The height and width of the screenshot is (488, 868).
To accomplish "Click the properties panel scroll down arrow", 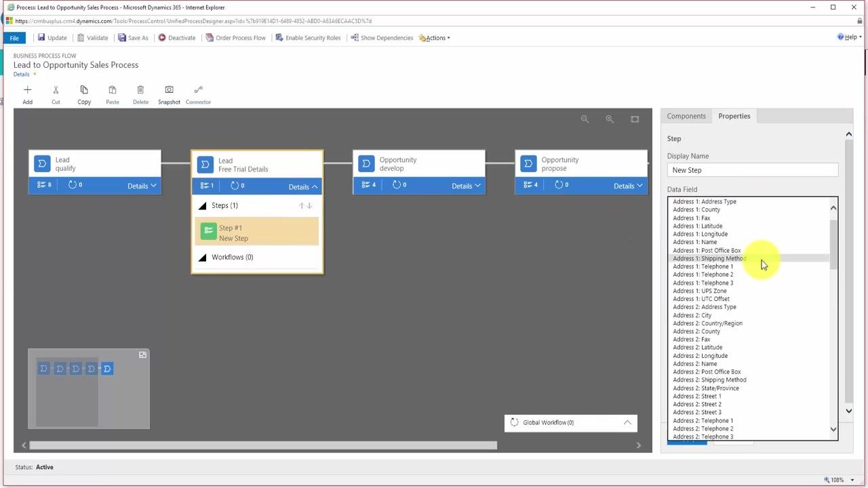I will click(848, 411).
